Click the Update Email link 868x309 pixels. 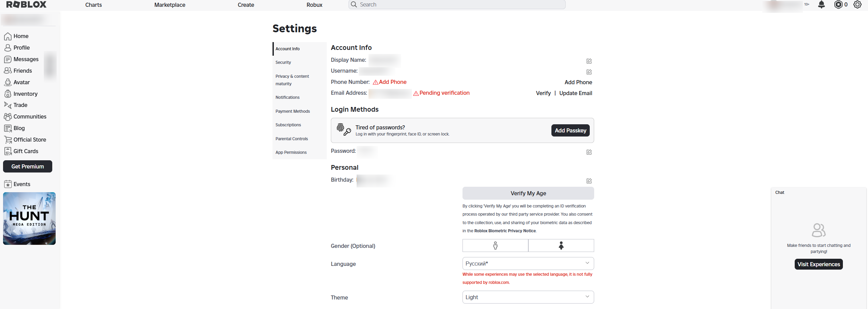575,93
